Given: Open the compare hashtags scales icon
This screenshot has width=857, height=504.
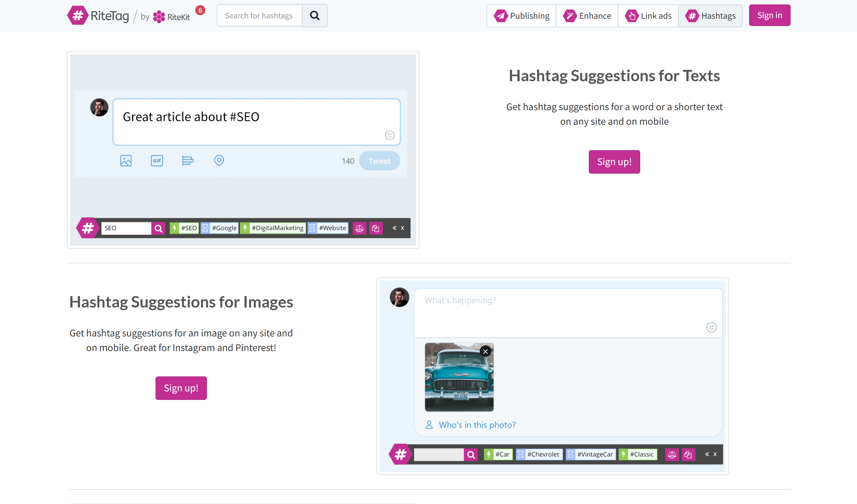Looking at the screenshot, I should pos(359,228).
